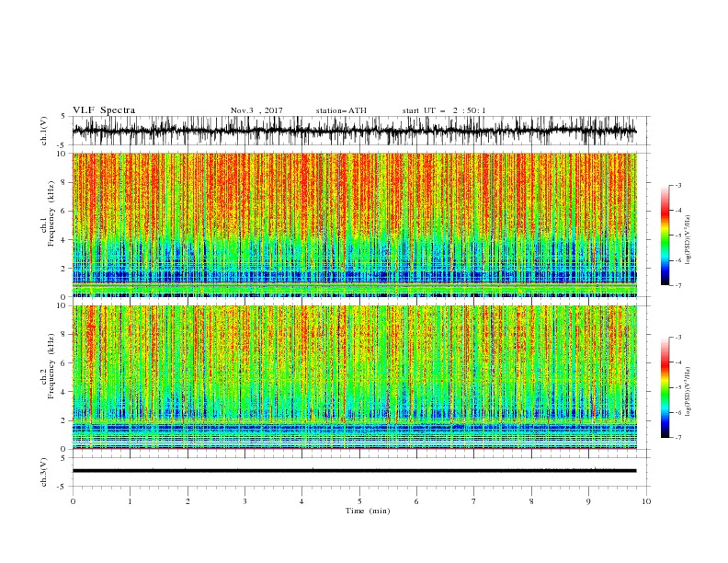728x563 pixels.
Task: Click the time axis tick label '0'
Action: pyautogui.click(x=73, y=501)
